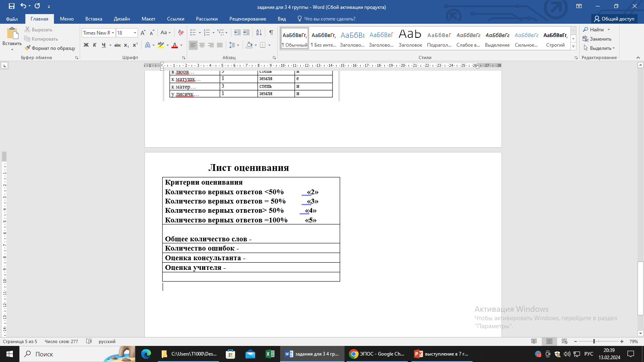Center-align the paragraph
Screen dimensions: 644x362
[x=202, y=45]
